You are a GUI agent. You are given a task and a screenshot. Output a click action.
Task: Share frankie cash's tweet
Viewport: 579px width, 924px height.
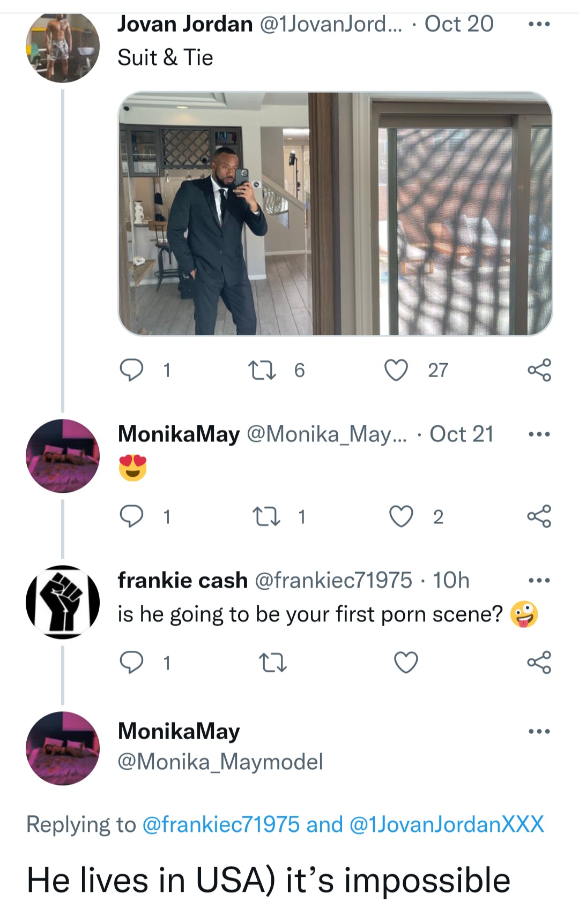539,663
